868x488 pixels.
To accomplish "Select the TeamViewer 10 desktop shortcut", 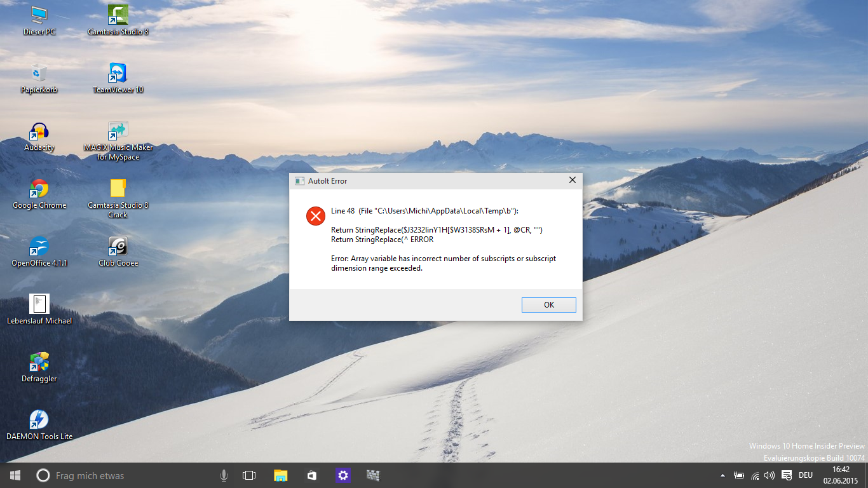I will 118,78.
